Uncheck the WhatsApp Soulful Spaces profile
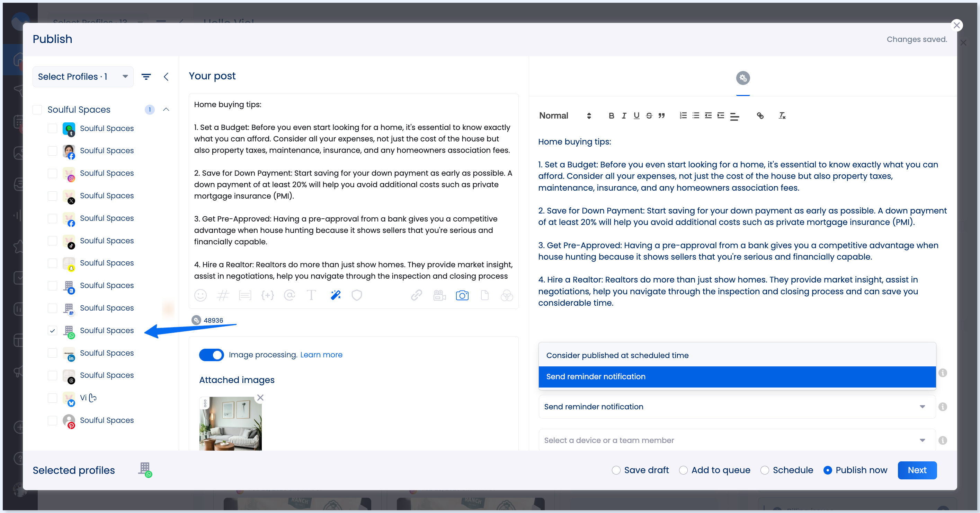980x513 pixels. (52, 331)
